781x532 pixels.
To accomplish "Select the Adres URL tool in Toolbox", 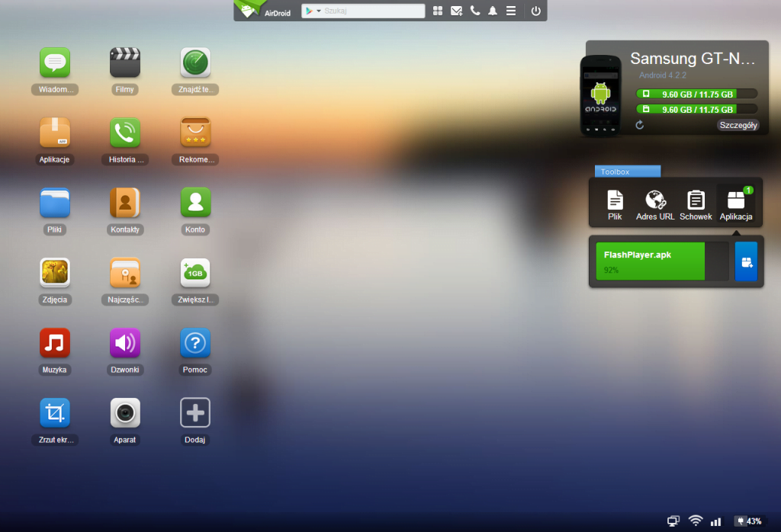I will tap(655, 205).
